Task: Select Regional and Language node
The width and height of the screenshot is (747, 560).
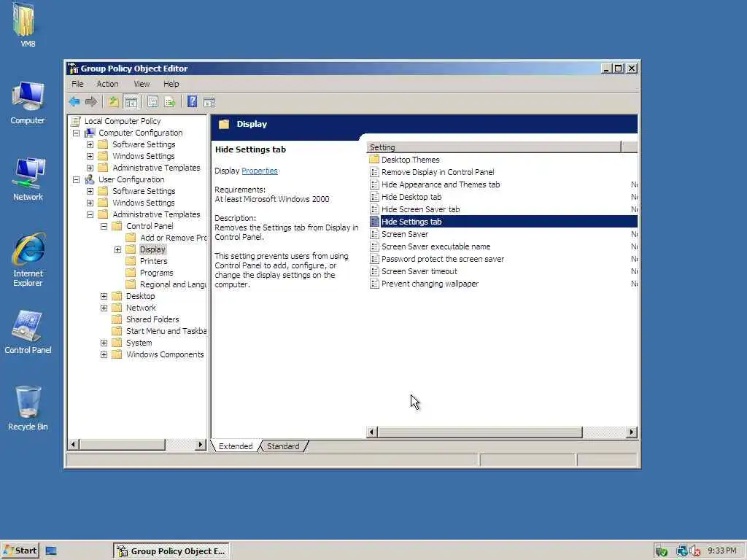Action: point(173,284)
